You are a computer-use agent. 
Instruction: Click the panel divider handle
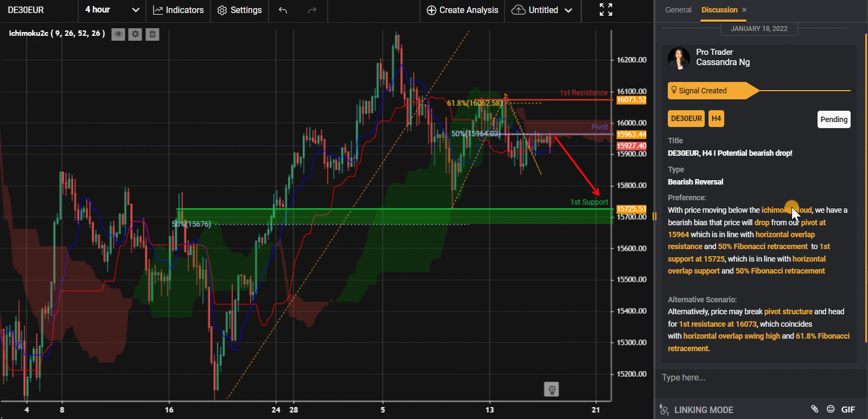(x=654, y=216)
